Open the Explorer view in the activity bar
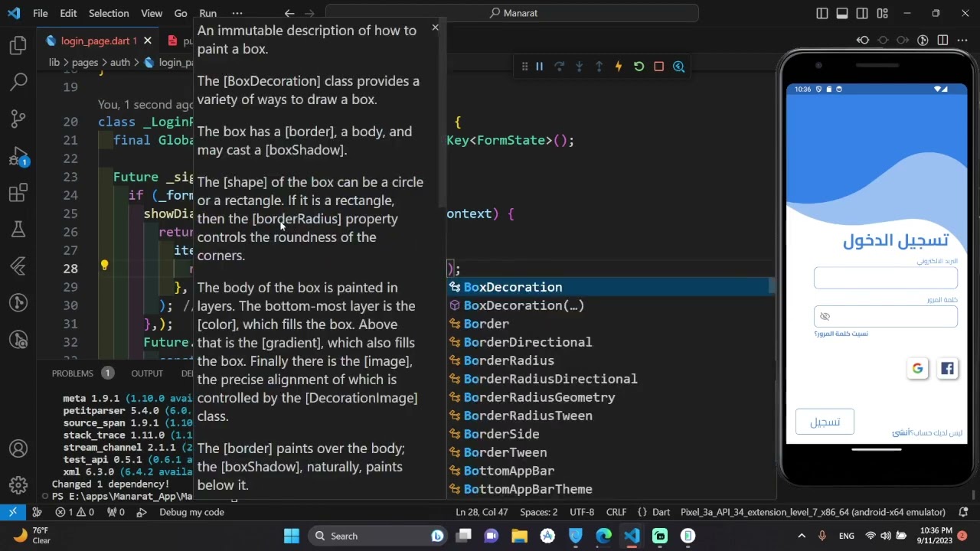Screen dimensions: 980x551 tap(18, 46)
